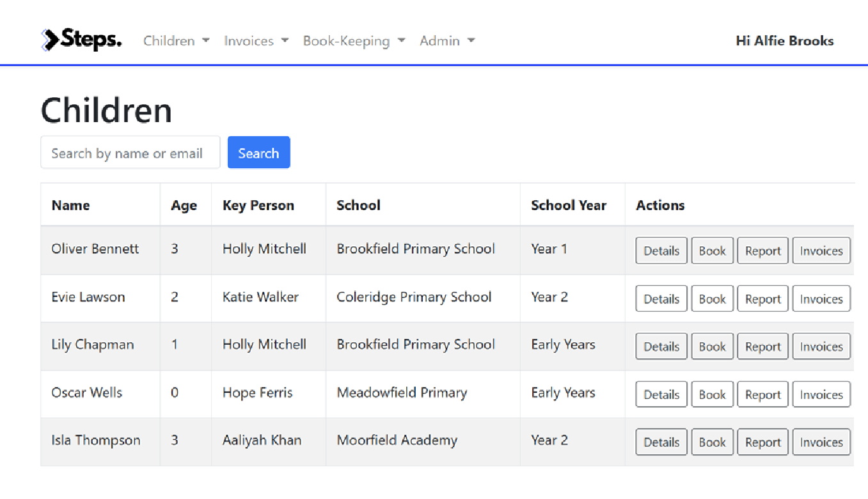This screenshot has height=499, width=868.
Task: Click Book for Lily Chapman
Action: 712,347
